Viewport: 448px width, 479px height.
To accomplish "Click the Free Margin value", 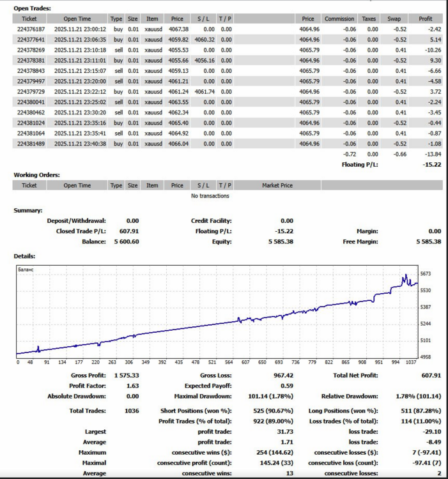I will tap(428, 241).
